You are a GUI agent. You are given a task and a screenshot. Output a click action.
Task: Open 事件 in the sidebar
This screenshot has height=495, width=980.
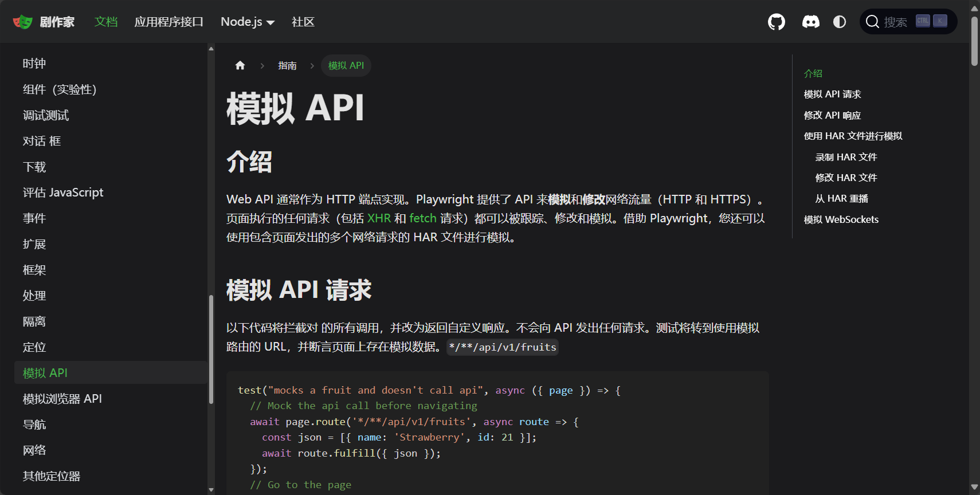pos(111,218)
